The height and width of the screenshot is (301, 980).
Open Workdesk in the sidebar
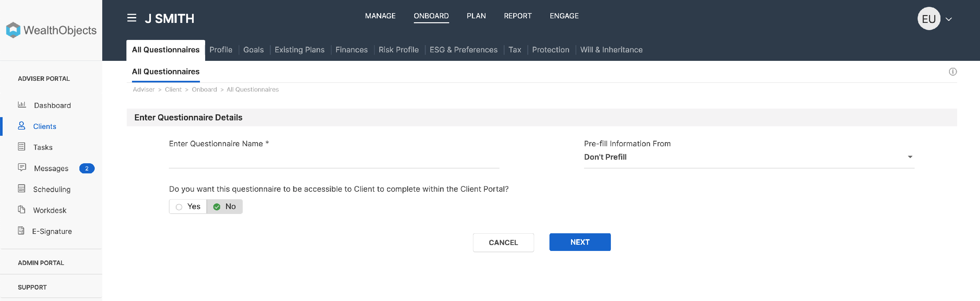(49, 210)
